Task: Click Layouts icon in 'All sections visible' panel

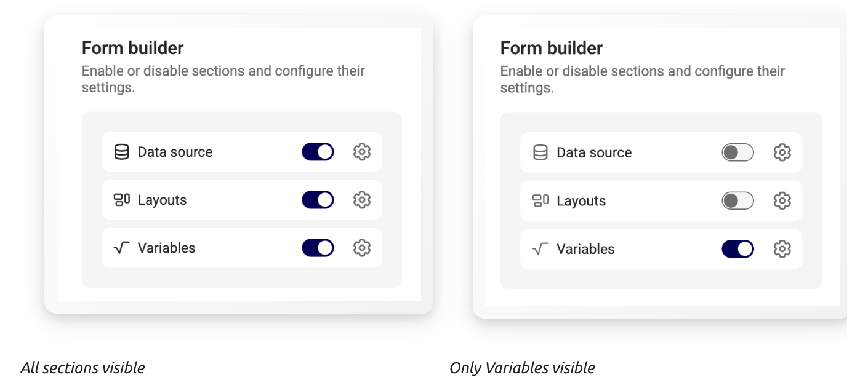Action: pos(122,200)
